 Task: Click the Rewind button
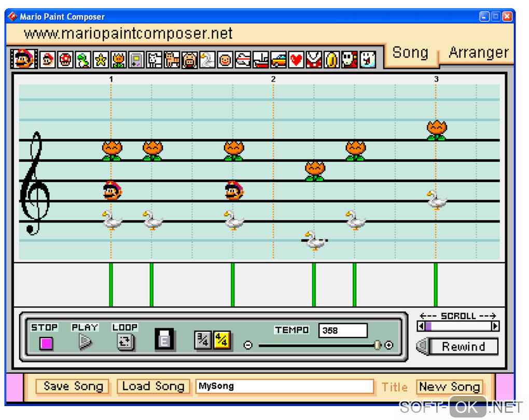click(464, 347)
